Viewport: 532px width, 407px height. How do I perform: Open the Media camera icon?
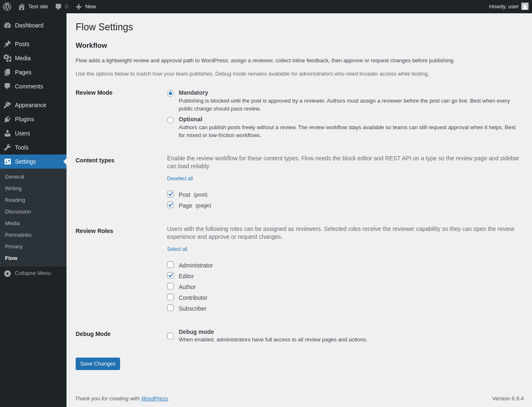[7, 58]
